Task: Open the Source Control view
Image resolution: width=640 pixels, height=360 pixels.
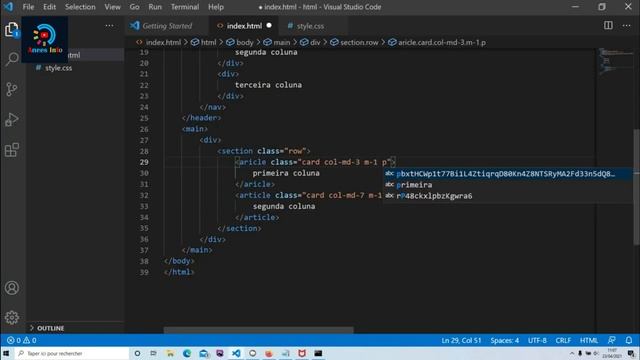Action: coord(12,89)
